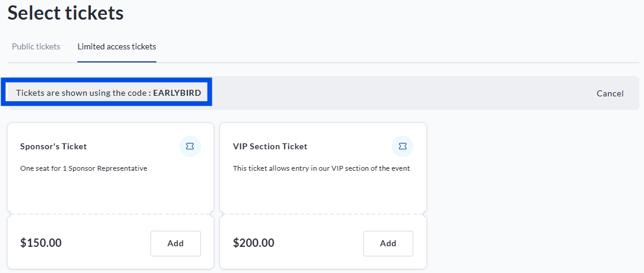Image resolution: width=644 pixels, height=273 pixels.
Task: Switch to the Public tickets tab
Action: 36,46
